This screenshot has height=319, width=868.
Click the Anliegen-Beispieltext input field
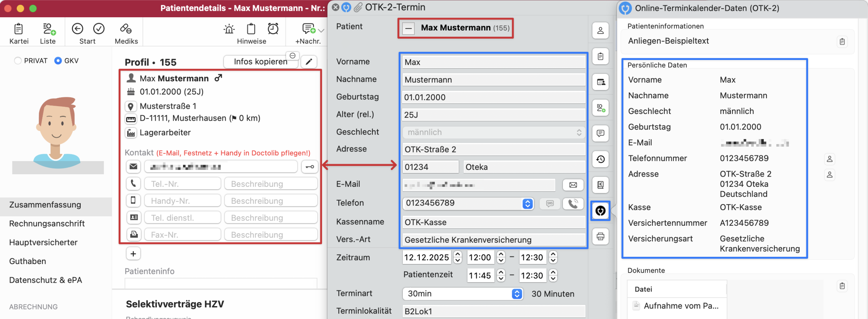click(712, 41)
